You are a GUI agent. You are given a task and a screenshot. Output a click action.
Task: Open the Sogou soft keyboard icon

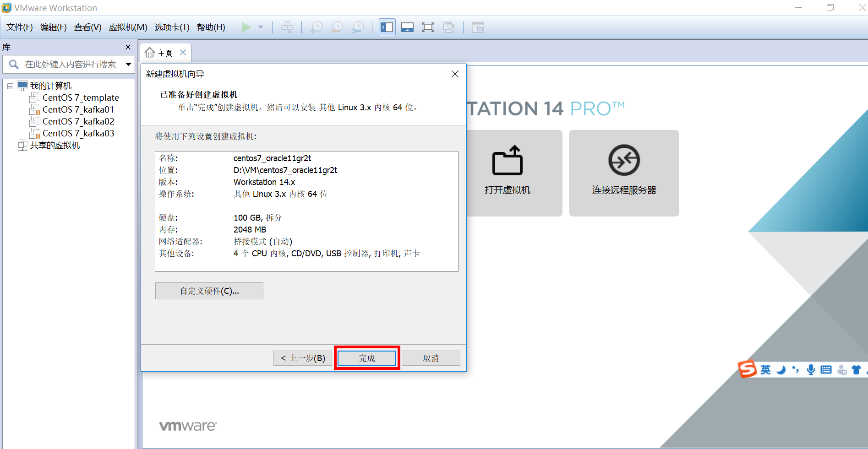[826, 370]
